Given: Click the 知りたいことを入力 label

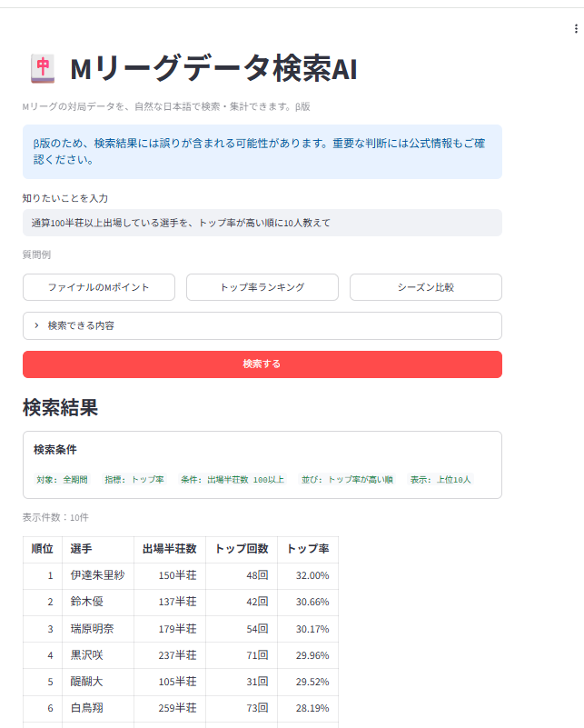Looking at the screenshot, I should click(x=65, y=198).
